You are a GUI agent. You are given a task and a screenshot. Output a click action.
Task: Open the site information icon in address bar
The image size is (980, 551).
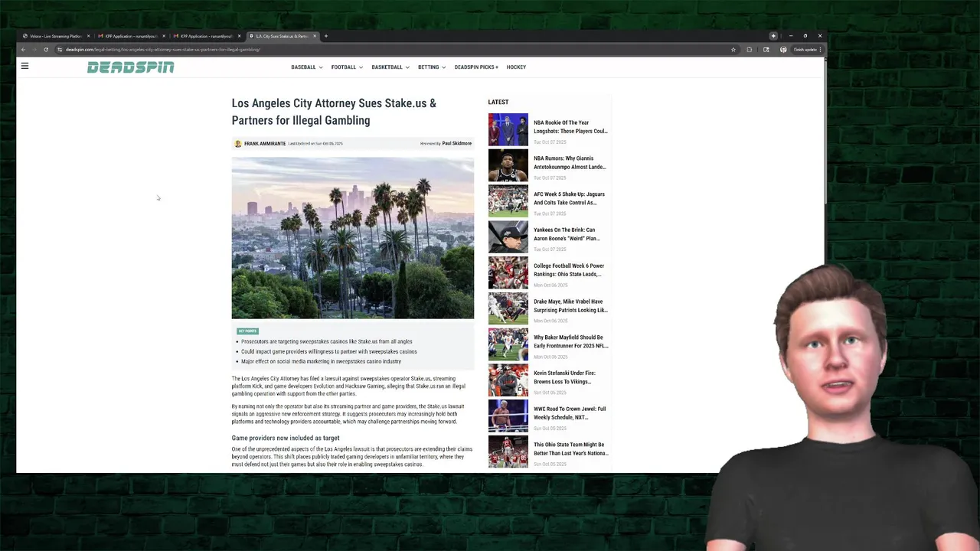click(60, 50)
